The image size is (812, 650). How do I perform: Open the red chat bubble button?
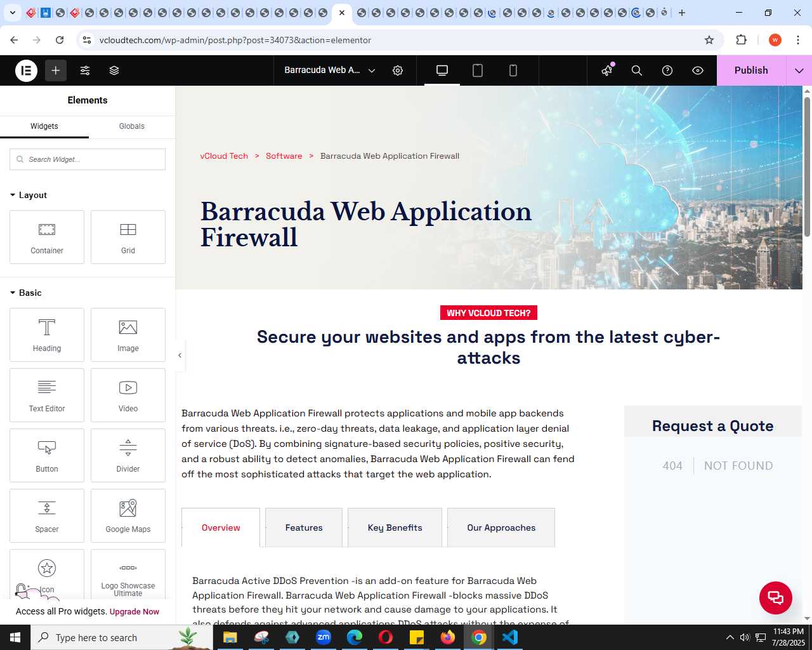coord(776,598)
